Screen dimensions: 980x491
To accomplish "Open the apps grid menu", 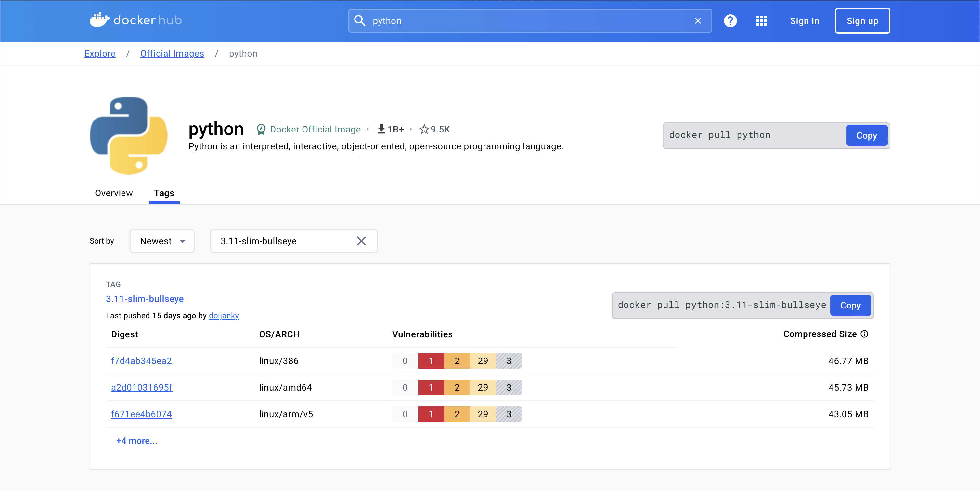I will (761, 21).
